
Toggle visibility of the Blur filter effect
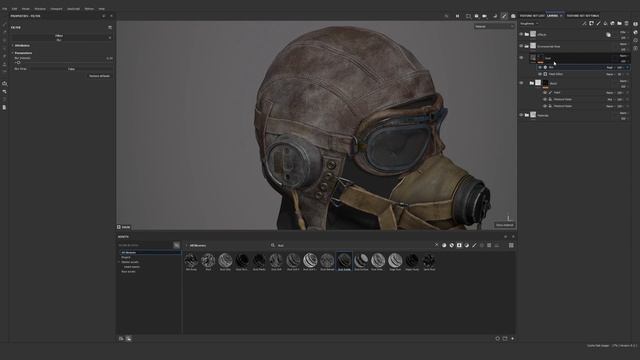coord(540,67)
